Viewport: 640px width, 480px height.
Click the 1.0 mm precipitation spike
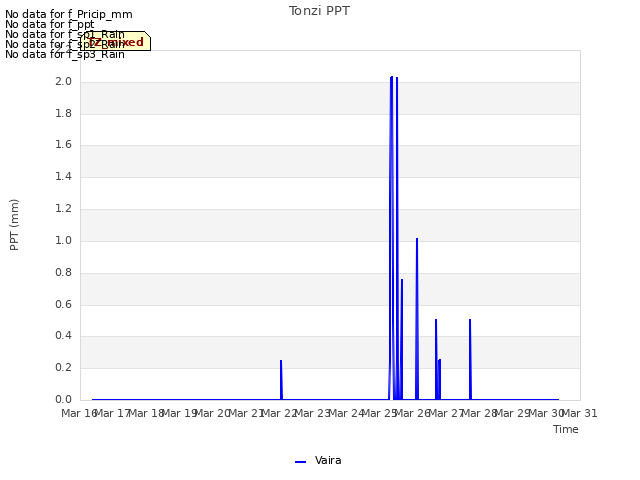417,318
